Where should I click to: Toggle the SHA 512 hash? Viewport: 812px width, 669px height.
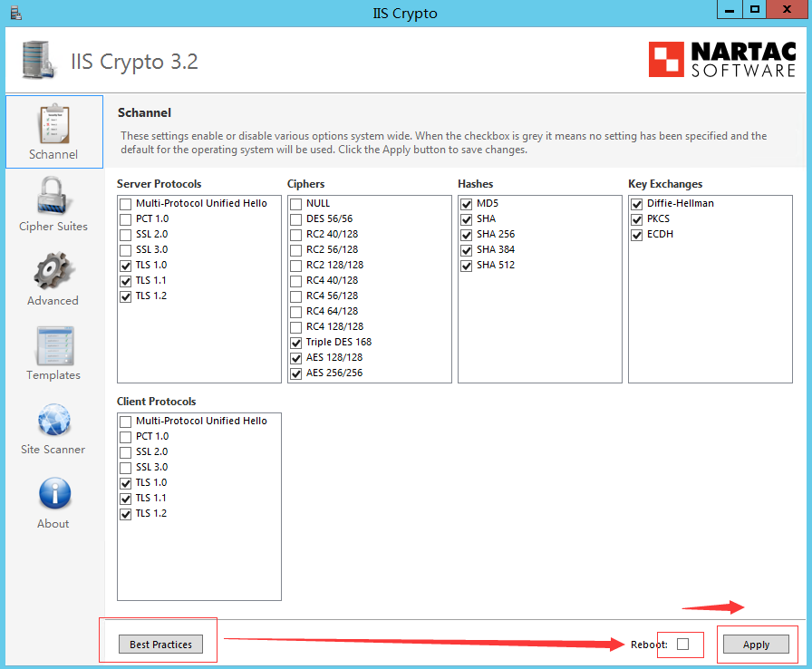click(x=467, y=267)
